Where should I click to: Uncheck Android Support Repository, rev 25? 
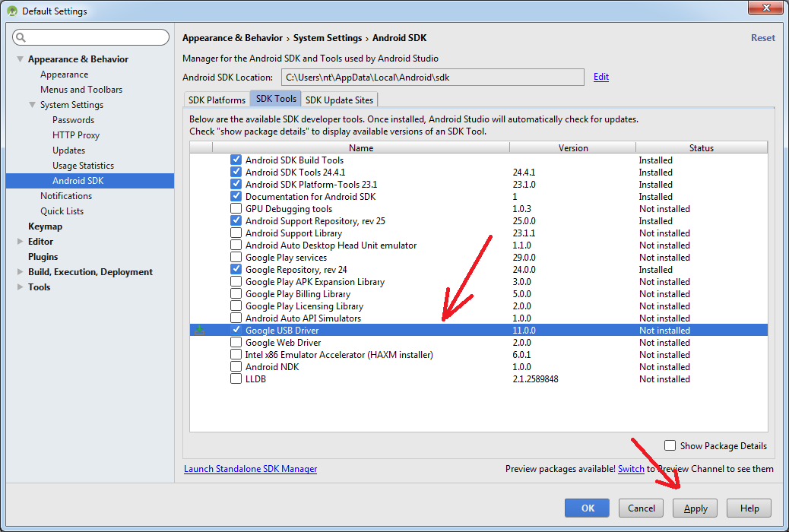coord(236,220)
